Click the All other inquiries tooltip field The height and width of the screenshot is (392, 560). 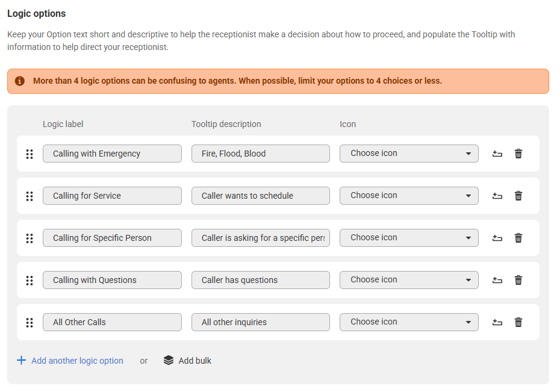click(x=261, y=322)
